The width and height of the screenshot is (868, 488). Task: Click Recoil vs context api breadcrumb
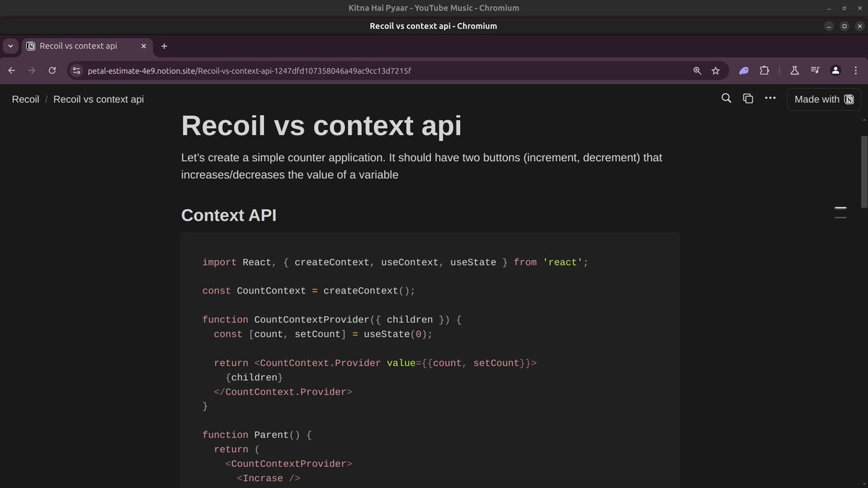point(98,99)
